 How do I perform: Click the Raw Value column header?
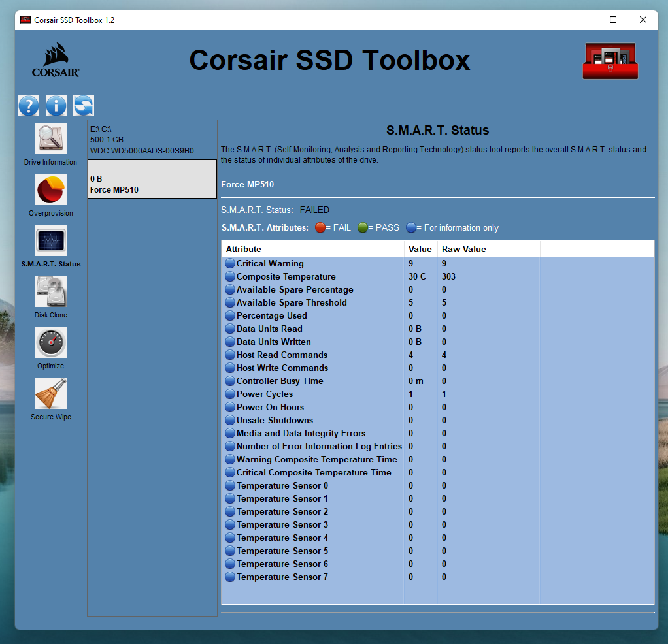pos(489,249)
